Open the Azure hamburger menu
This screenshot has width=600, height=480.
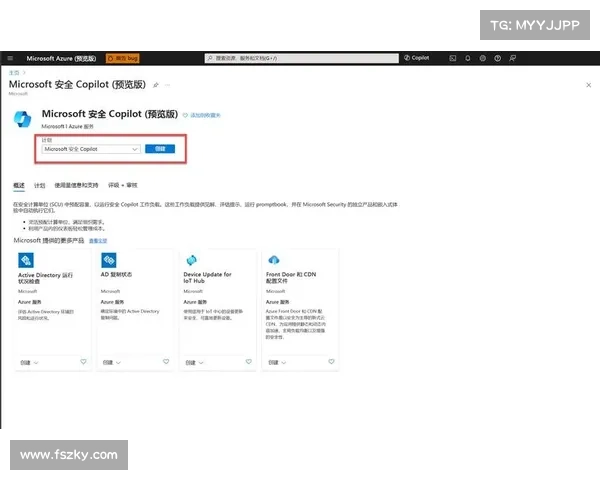pyautogui.click(x=10, y=58)
